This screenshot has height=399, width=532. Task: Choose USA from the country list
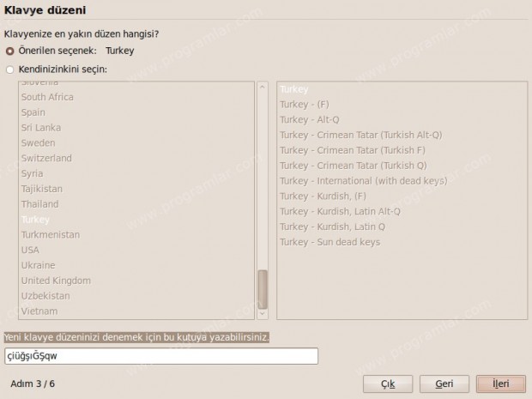click(x=30, y=250)
